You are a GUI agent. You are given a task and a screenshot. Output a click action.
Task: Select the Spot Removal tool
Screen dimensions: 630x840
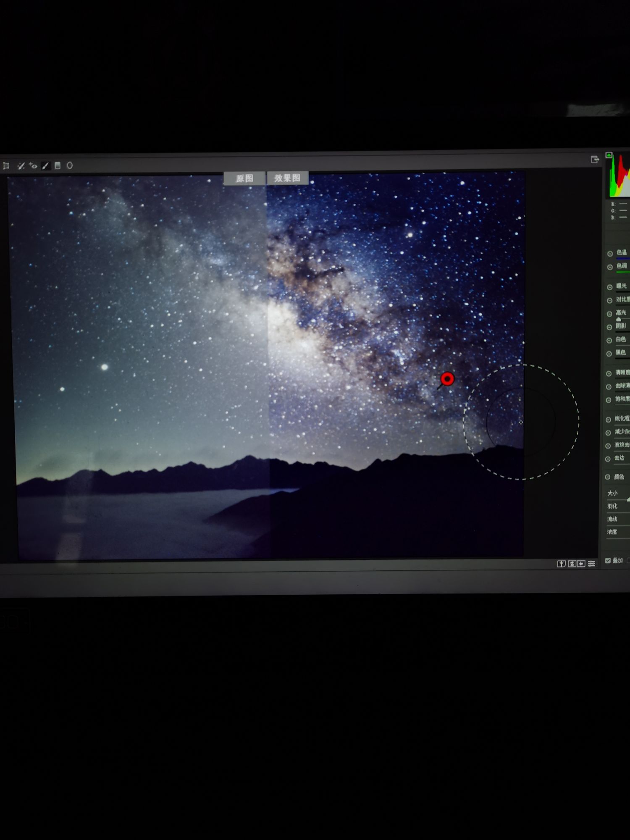(x=21, y=166)
